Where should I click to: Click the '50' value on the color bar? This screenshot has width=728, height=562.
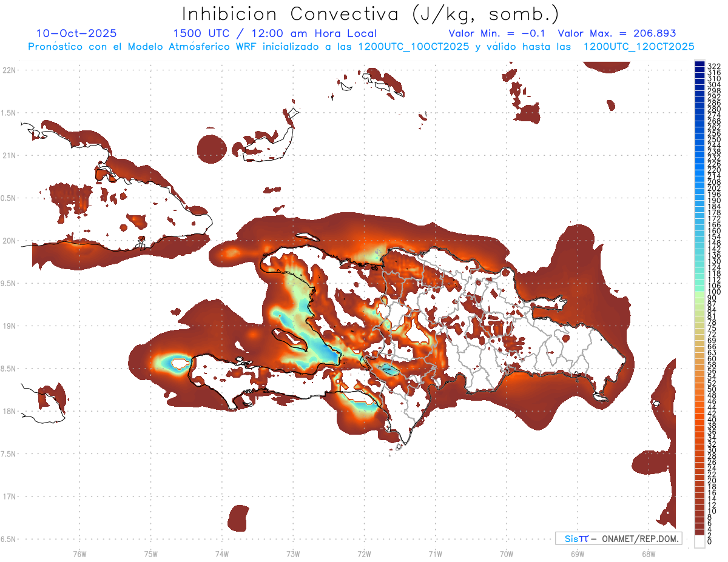[712, 389]
